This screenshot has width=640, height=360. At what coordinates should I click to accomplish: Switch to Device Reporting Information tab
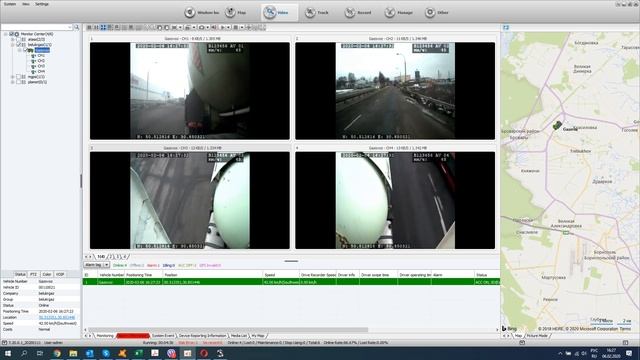[202, 336]
